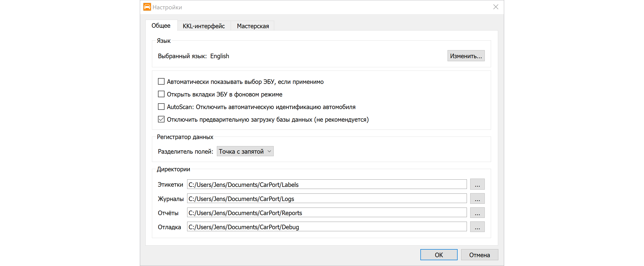Check AutoScan disable vehicle identification option

161,107
